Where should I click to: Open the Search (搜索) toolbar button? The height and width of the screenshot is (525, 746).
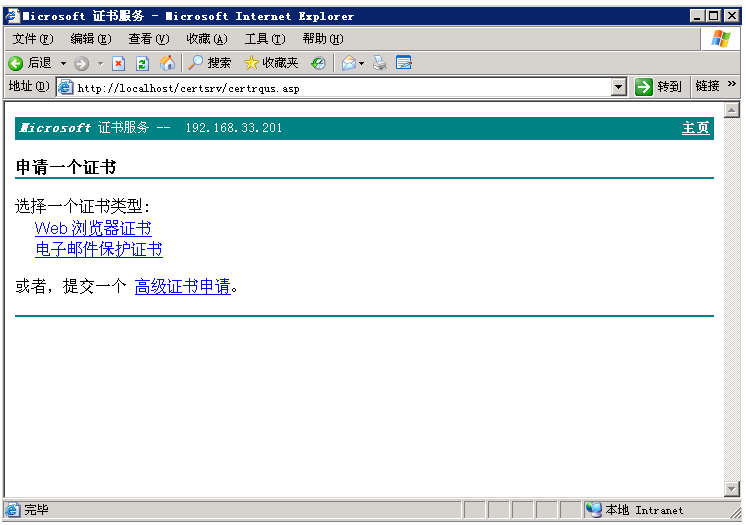click(x=210, y=63)
